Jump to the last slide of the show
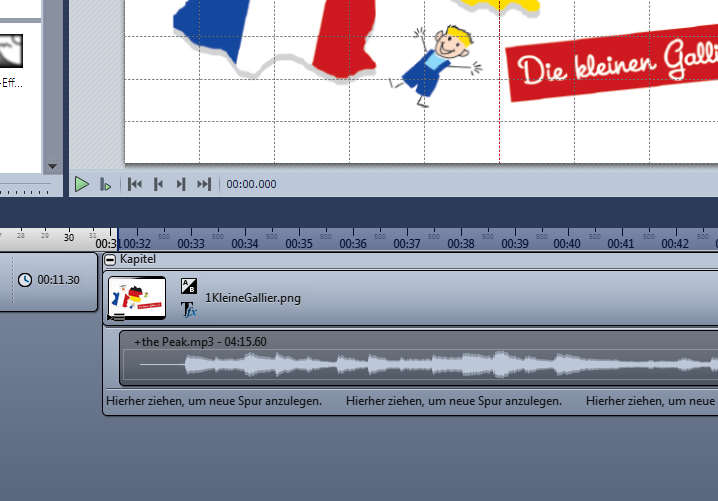 (x=204, y=184)
